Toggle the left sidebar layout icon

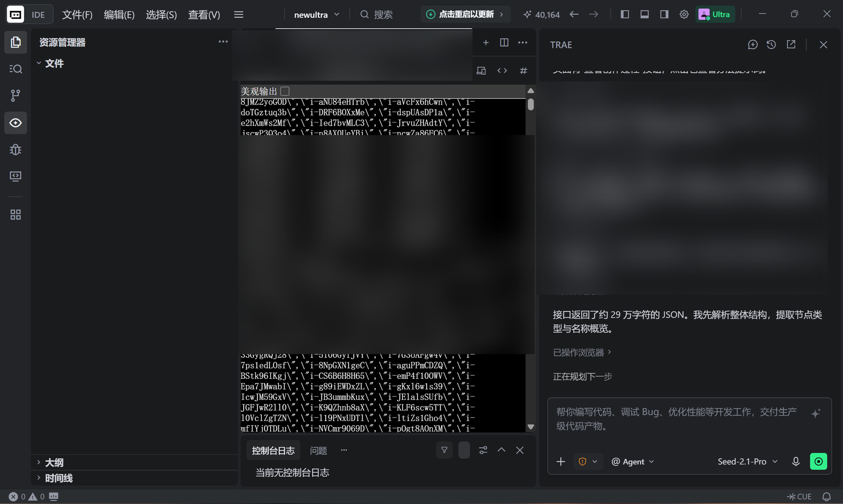click(625, 14)
